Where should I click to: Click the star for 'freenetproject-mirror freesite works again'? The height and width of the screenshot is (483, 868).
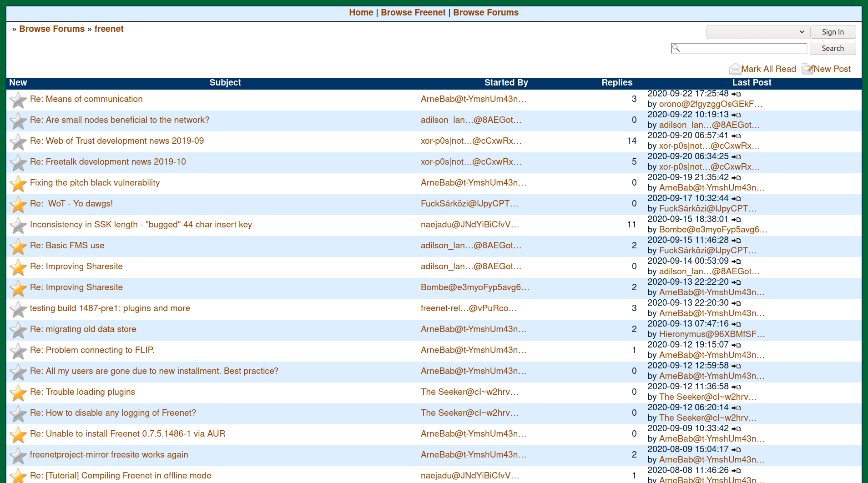(x=18, y=456)
